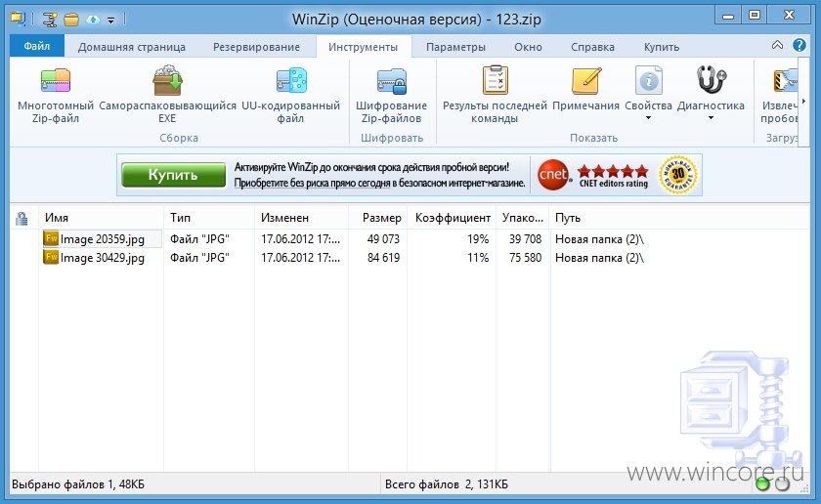Select the file Image 20359.jpg
The height and width of the screenshot is (504, 821).
[x=102, y=239]
